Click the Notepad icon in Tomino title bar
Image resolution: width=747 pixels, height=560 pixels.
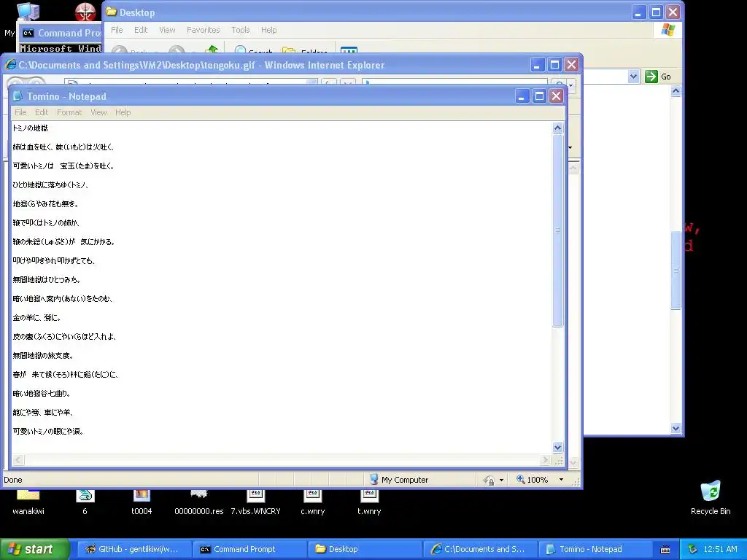pos(18,96)
